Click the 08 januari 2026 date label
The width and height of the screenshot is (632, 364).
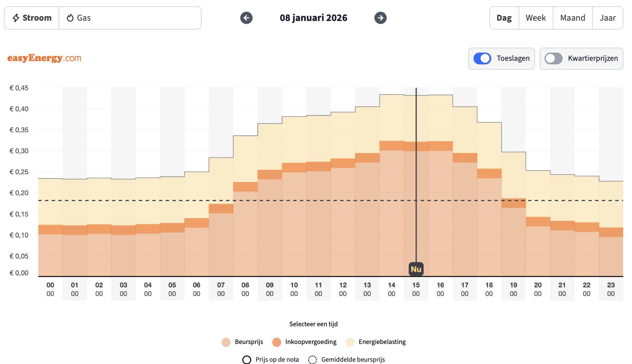click(313, 18)
